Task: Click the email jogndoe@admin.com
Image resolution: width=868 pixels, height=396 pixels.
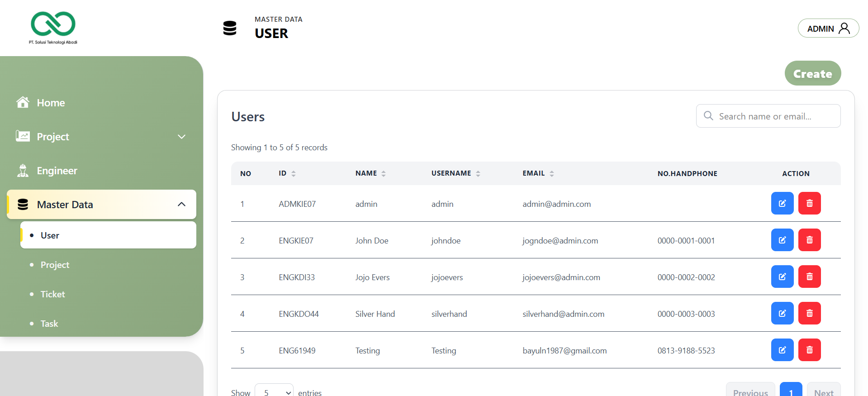Action: [560, 241]
